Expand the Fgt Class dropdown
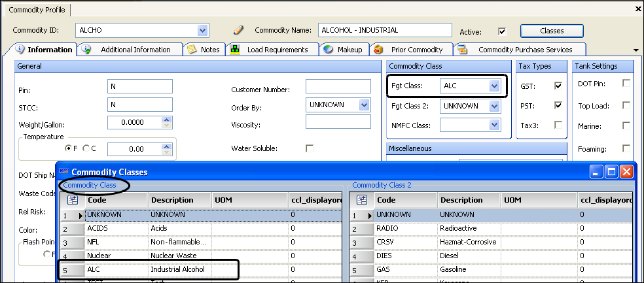Viewport: 644px width, 283px height. point(494,86)
